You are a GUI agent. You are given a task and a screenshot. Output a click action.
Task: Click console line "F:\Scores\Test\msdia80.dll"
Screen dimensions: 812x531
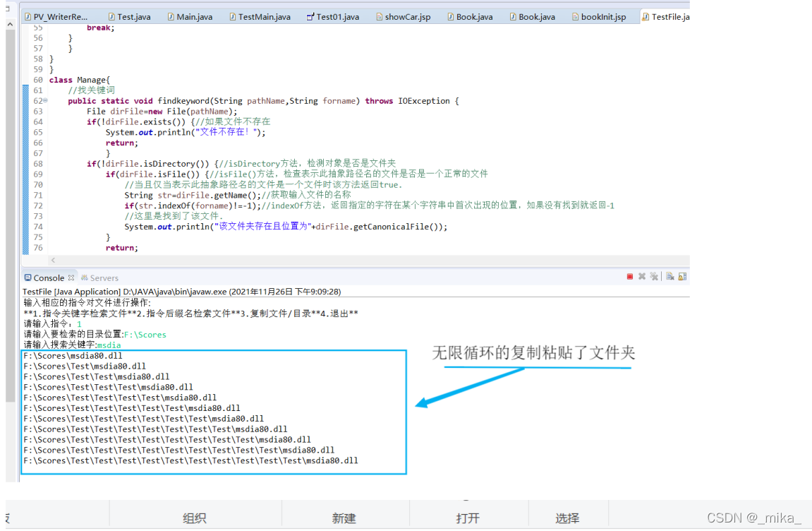85,366
